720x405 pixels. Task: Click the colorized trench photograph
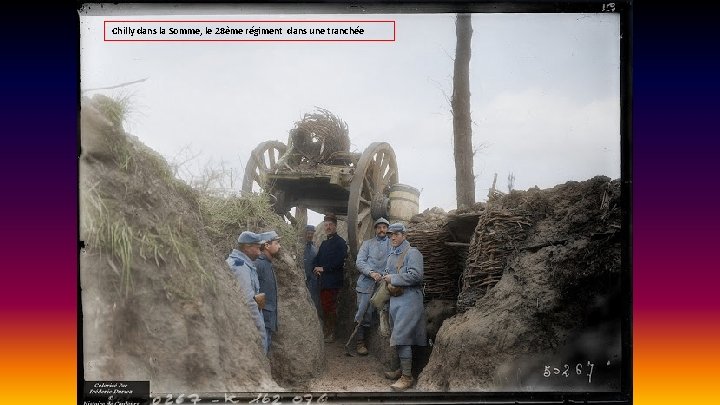pyautogui.click(x=354, y=202)
